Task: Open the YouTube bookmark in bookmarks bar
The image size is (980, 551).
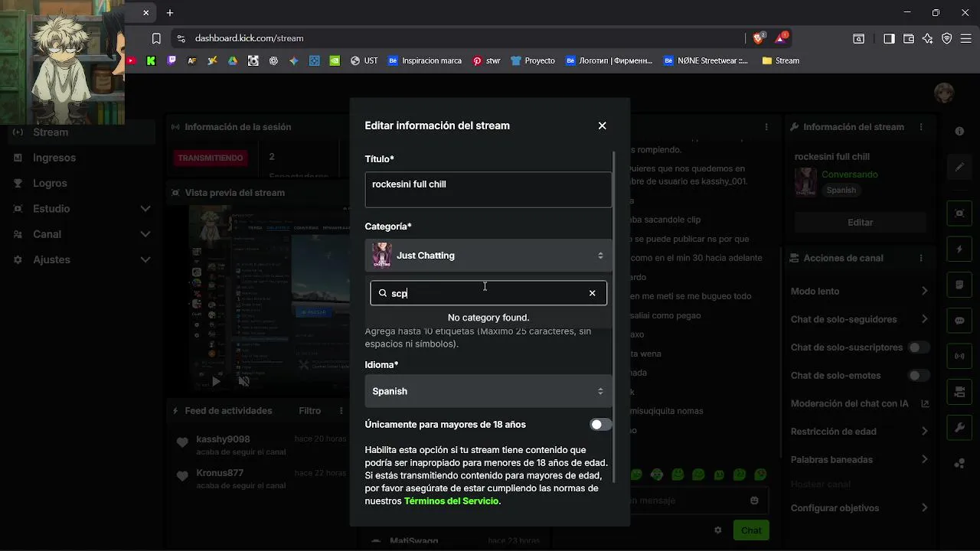Action: (x=131, y=60)
